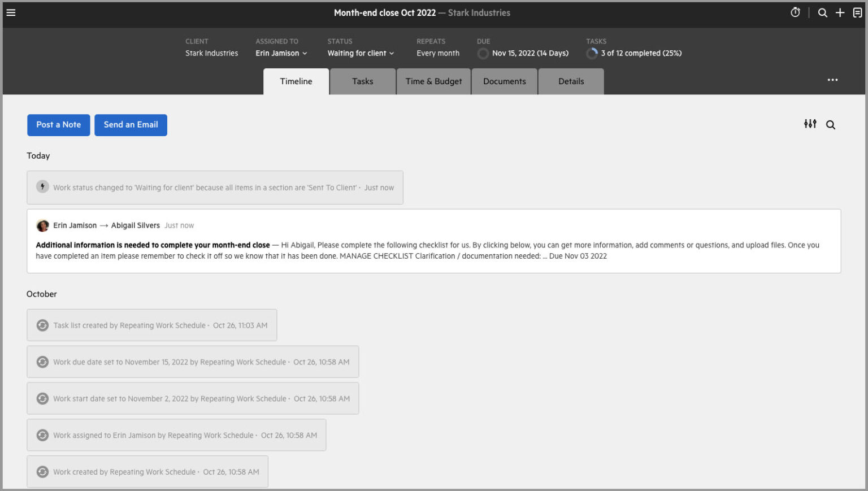Switch to the Tasks tab

(x=362, y=81)
